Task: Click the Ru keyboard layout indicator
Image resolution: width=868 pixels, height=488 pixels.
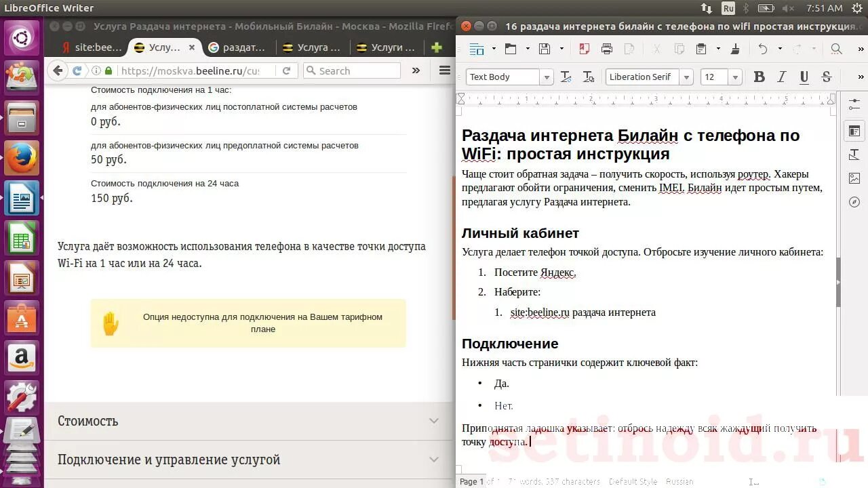Action: (x=728, y=8)
